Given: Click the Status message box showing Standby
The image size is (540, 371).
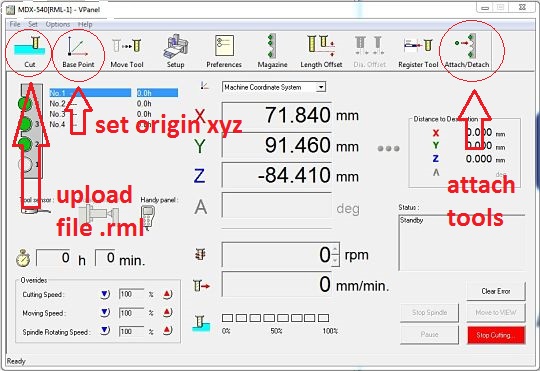Looking at the screenshot, I should pyautogui.click(x=461, y=243).
